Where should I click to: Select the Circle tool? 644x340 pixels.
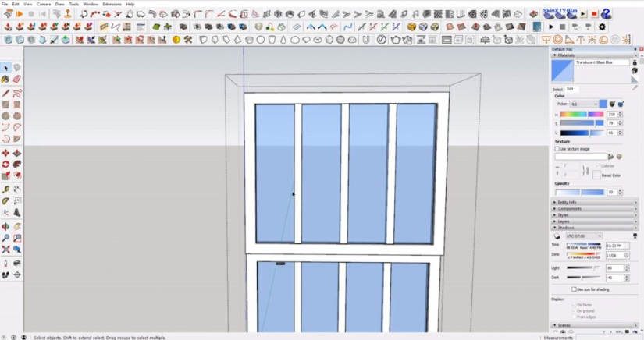point(5,116)
